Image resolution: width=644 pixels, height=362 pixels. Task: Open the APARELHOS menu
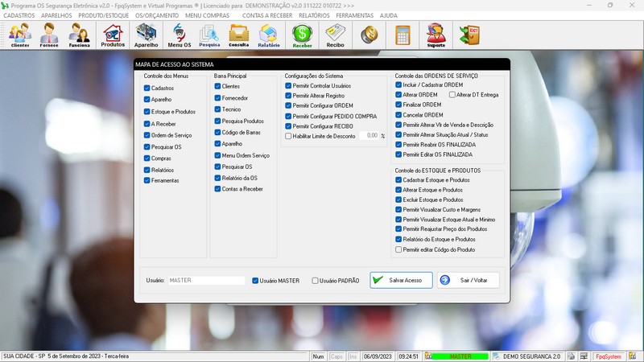pyautogui.click(x=56, y=15)
